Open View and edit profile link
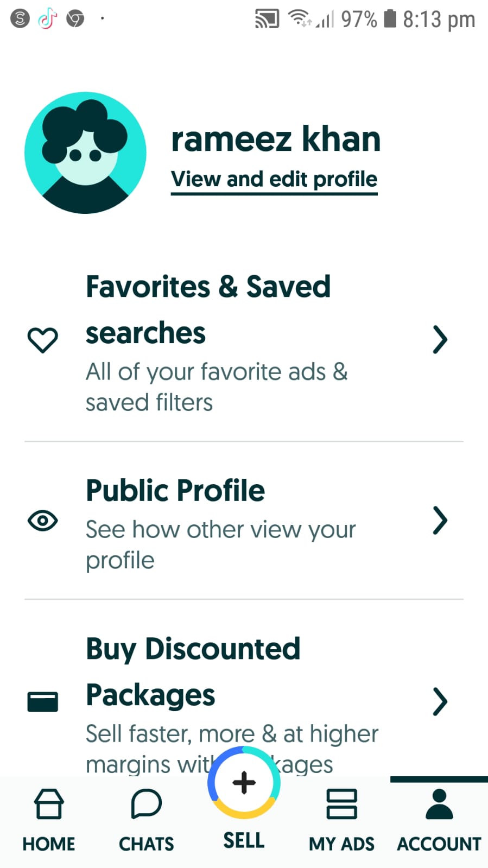The image size is (488, 868). pyautogui.click(x=274, y=180)
